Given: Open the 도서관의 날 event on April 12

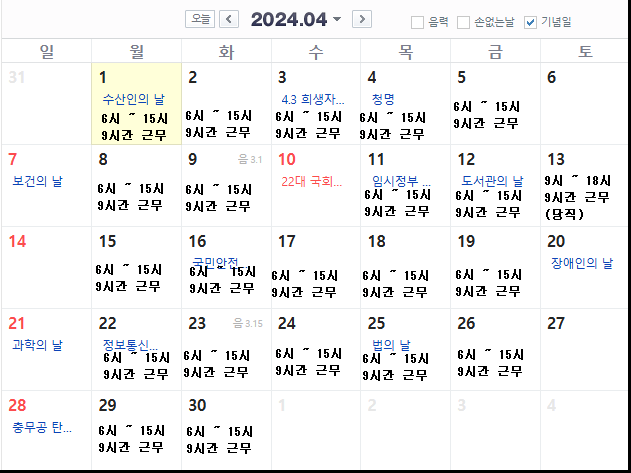Looking at the screenshot, I should tap(491, 181).
